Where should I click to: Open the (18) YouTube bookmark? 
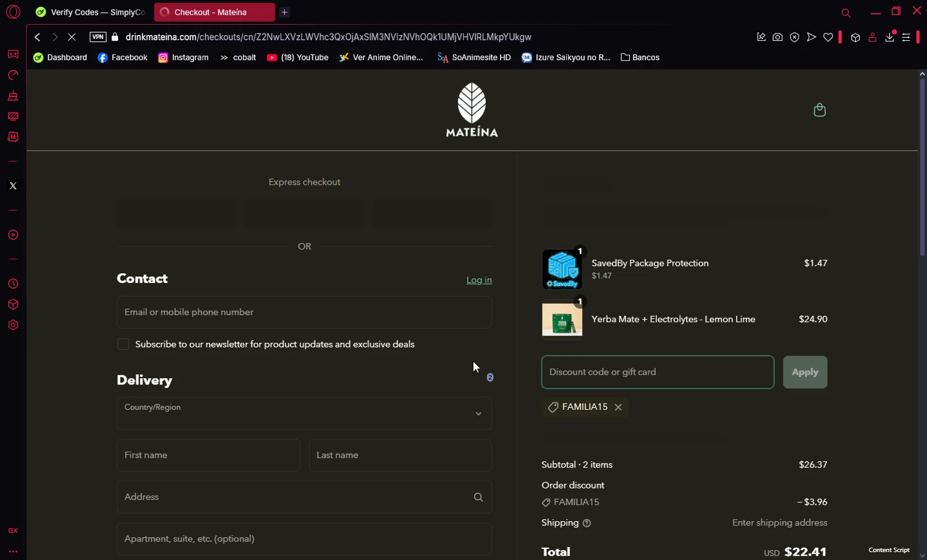pos(298,57)
